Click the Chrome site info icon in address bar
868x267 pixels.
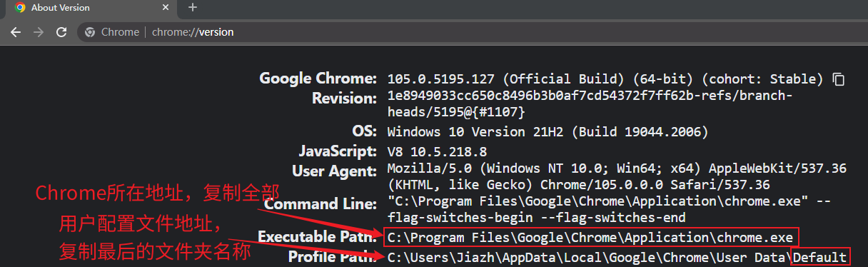click(x=90, y=32)
